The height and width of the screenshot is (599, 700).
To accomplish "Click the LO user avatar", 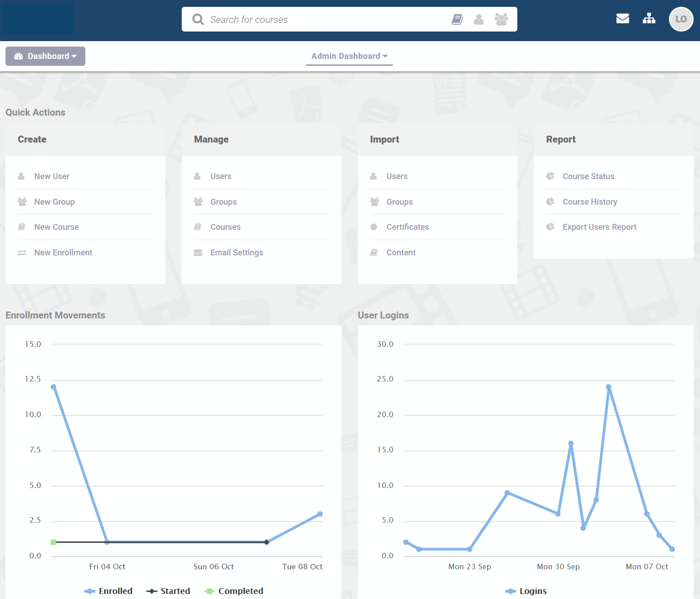I will point(680,19).
